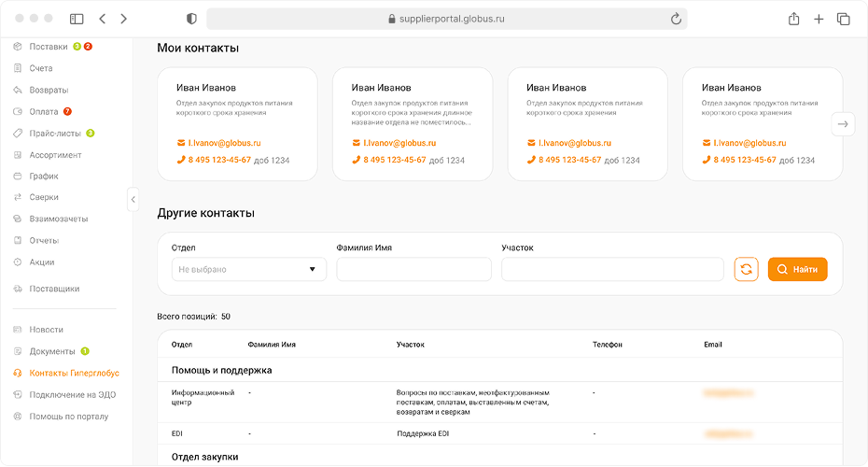Click the Документы sidebar icon
The width and height of the screenshot is (868, 467).
(x=18, y=351)
